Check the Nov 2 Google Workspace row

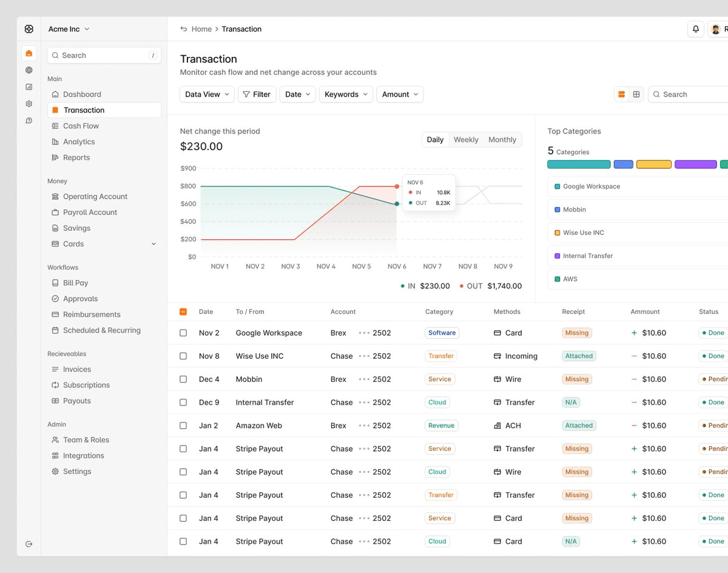pyautogui.click(x=183, y=333)
